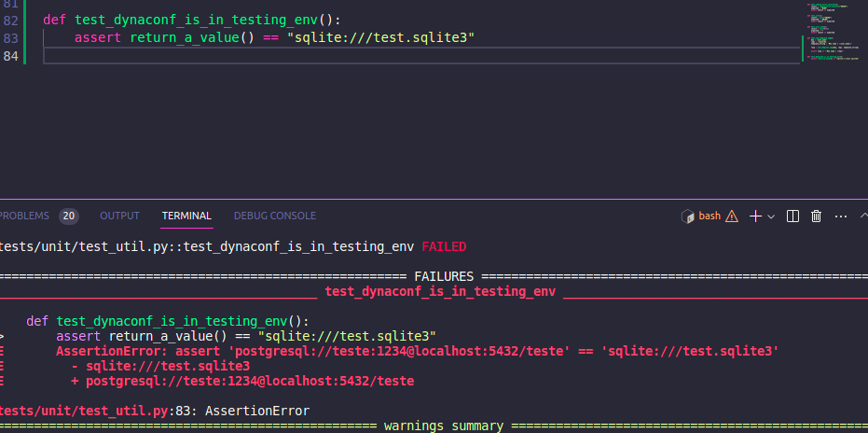The image size is (868, 433).
Task: Open terminal more actions ellipsis
Action: coord(841,216)
